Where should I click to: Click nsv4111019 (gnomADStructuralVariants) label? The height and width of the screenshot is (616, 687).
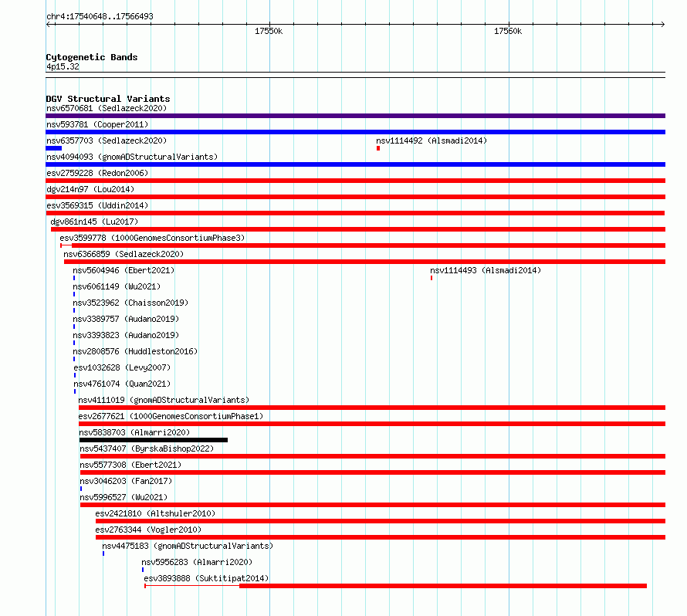coord(164,400)
